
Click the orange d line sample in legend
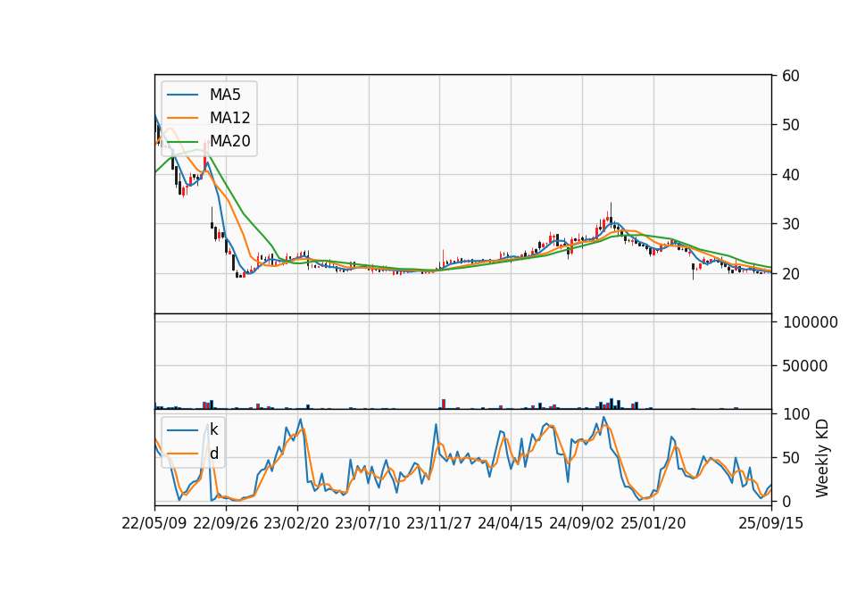(182, 454)
